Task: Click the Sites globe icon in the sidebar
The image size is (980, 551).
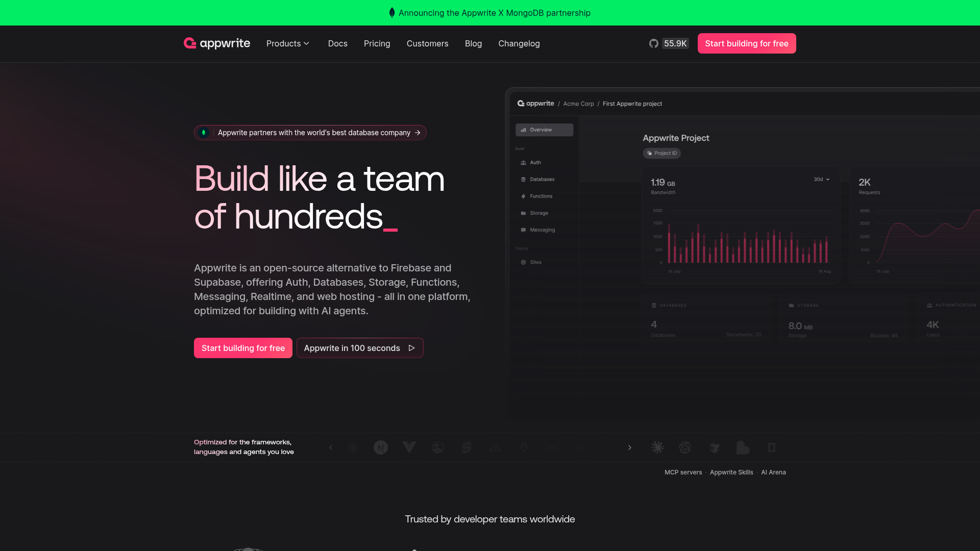Action: (x=523, y=262)
